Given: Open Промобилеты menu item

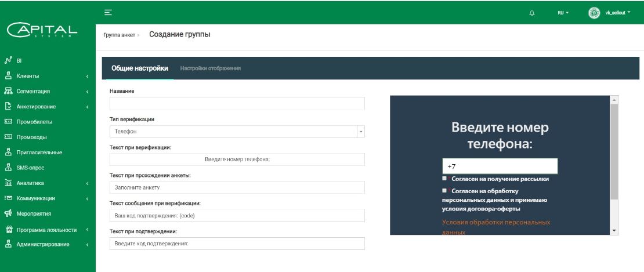Looking at the screenshot, I should pyautogui.click(x=34, y=122).
